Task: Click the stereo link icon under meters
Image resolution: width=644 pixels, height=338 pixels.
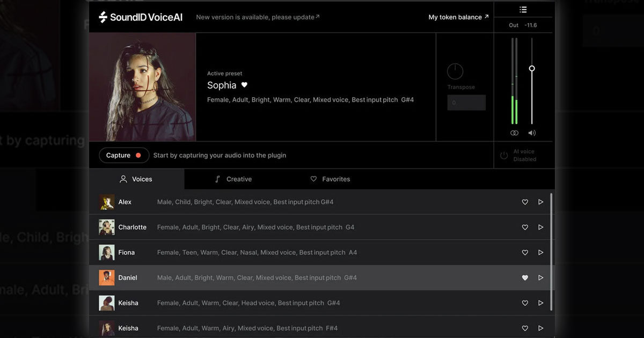Action: 514,133
